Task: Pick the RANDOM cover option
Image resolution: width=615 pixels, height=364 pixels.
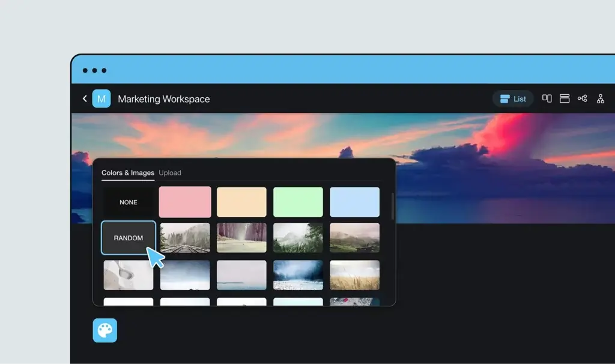Action: pyautogui.click(x=129, y=238)
